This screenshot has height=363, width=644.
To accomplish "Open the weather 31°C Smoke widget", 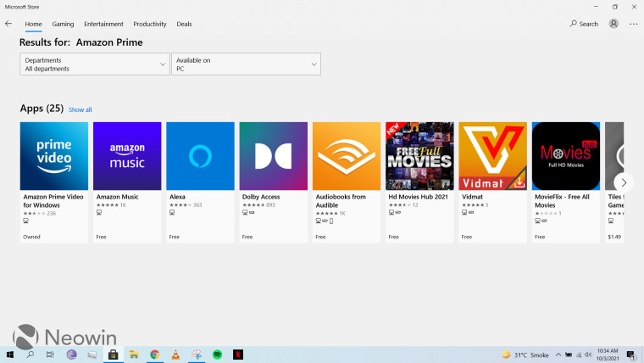I will point(525,355).
